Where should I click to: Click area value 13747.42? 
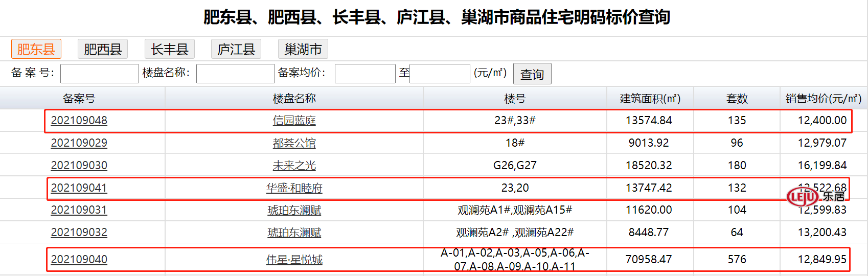(x=649, y=188)
